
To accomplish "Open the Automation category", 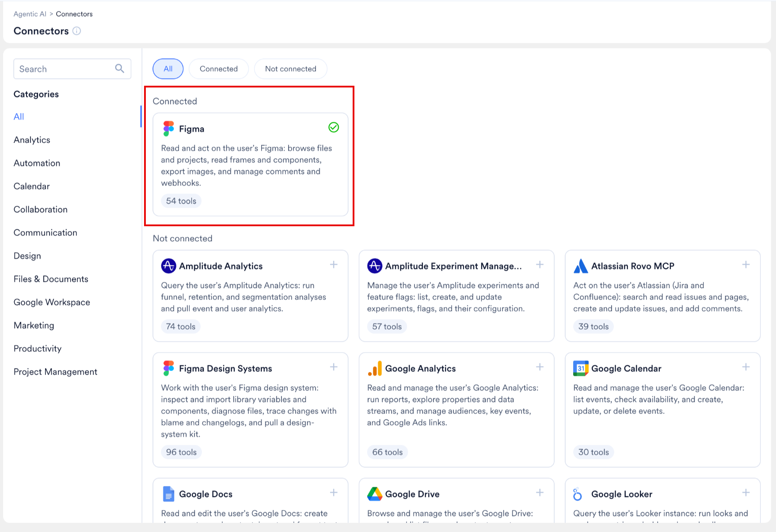I will [37, 163].
